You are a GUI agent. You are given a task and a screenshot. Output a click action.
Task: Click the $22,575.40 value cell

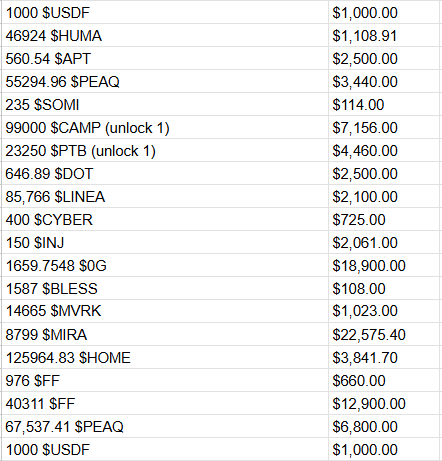coord(384,334)
